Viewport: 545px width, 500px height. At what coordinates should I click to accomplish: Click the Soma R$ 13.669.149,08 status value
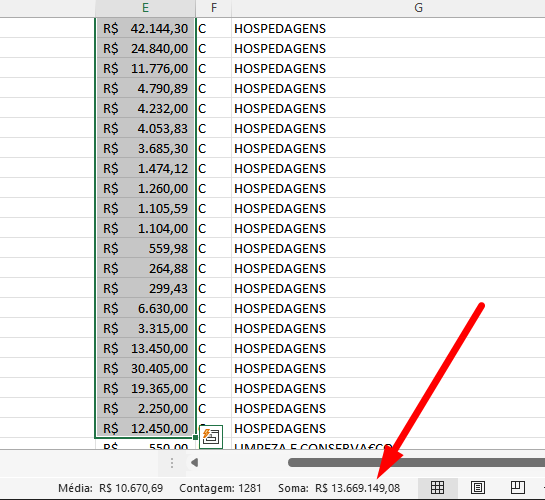339,488
